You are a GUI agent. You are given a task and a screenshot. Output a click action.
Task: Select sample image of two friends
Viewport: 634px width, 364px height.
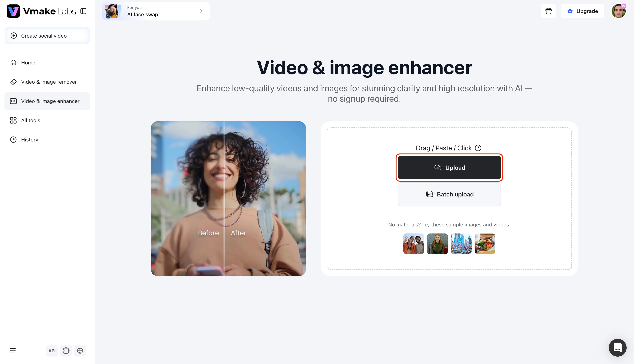point(413,244)
